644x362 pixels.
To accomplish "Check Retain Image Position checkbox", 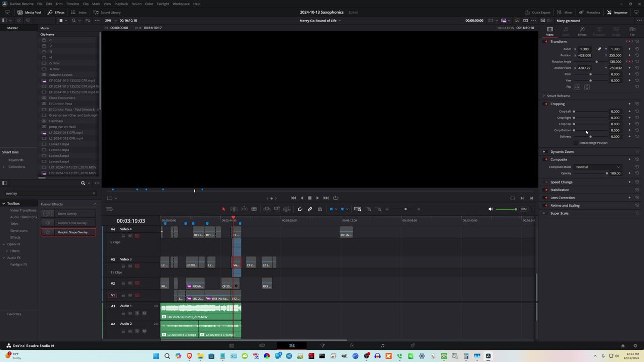I will (x=576, y=143).
